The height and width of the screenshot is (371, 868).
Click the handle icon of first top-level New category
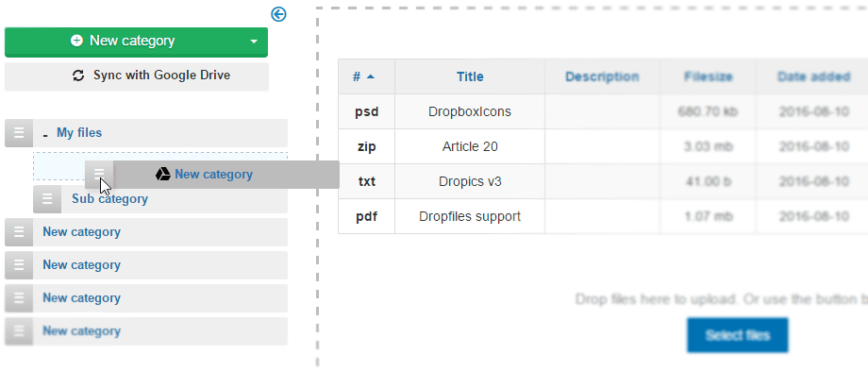(x=19, y=232)
